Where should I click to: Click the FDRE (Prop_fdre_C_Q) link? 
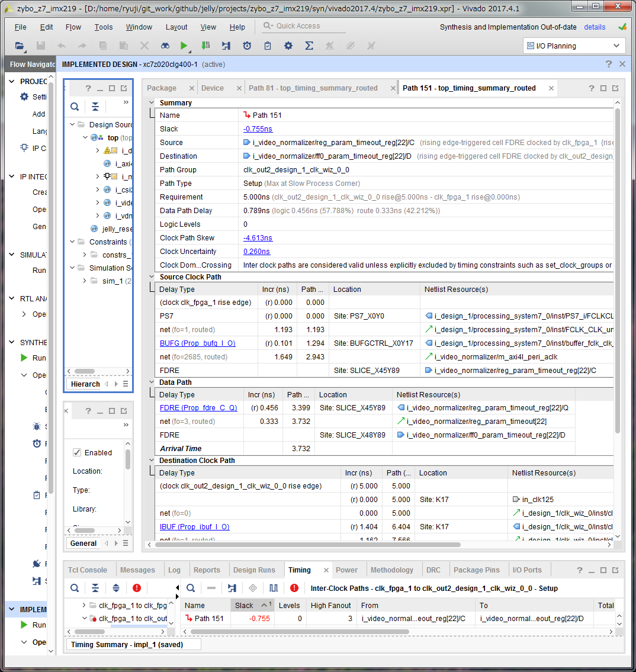click(198, 407)
